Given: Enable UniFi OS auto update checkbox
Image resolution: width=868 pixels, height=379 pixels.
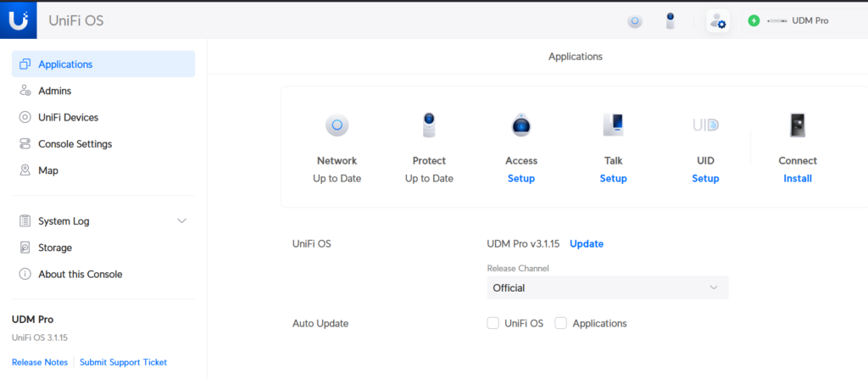Looking at the screenshot, I should pyautogui.click(x=492, y=323).
